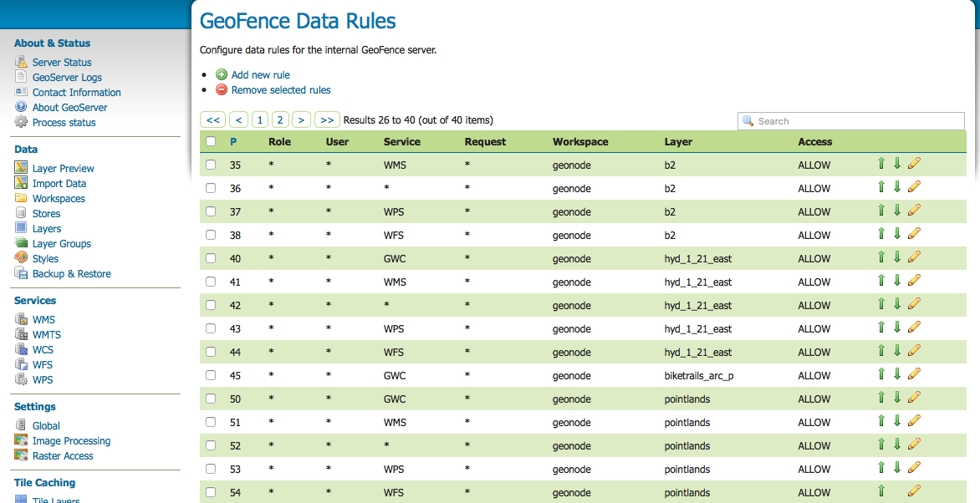Click the Raster Access icon
The height and width of the screenshot is (503, 980).
[x=21, y=455]
